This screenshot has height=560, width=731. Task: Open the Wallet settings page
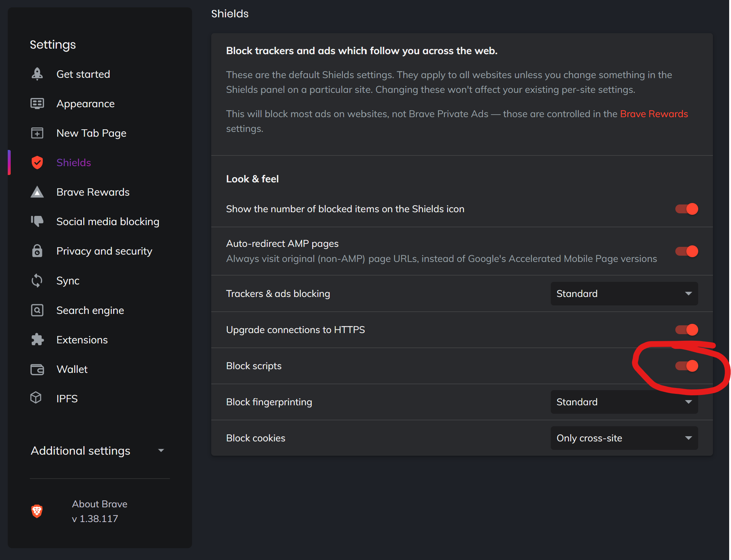72,369
